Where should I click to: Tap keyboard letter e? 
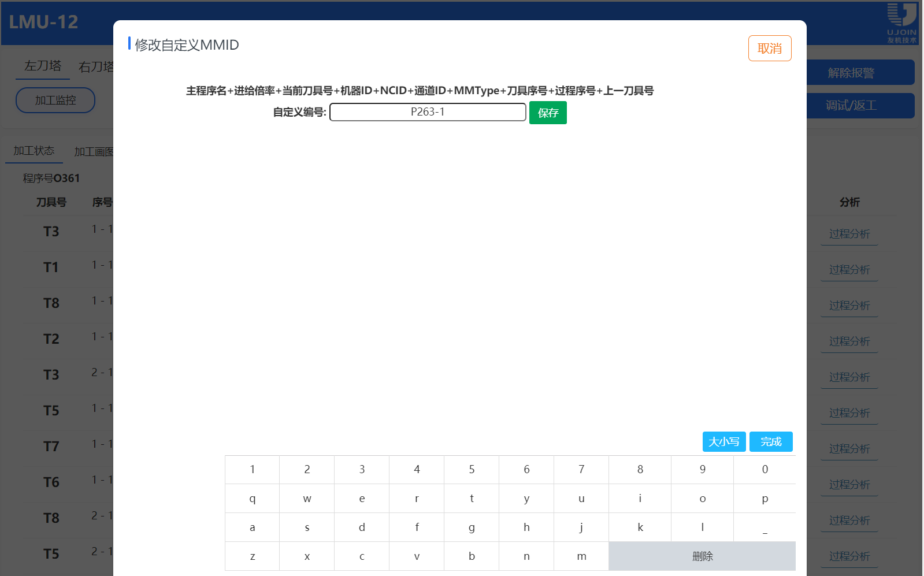click(x=362, y=499)
